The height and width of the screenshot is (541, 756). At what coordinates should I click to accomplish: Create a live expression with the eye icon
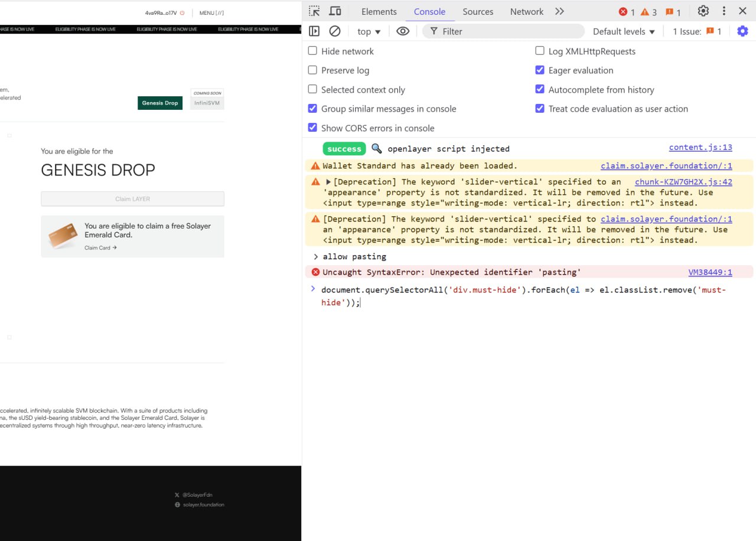[403, 31]
